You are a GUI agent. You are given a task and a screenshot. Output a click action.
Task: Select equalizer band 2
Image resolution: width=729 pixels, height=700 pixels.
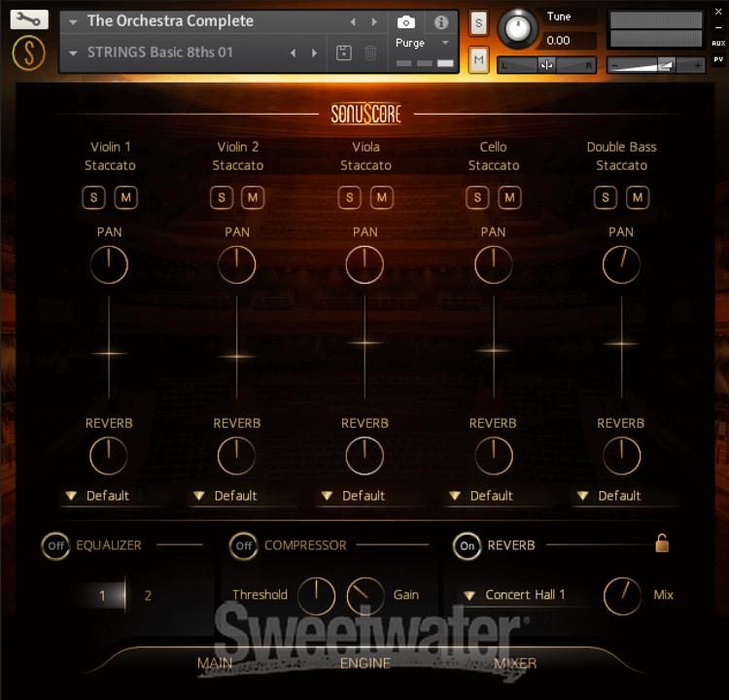click(148, 595)
